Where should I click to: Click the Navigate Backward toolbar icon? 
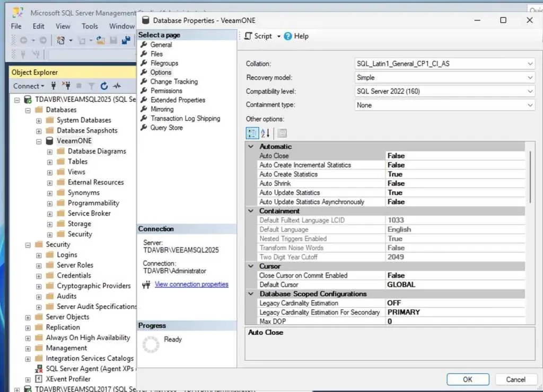(23, 40)
